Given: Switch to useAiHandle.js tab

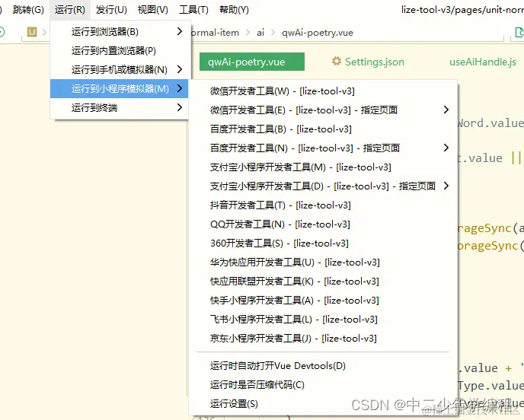Looking at the screenshot, I should tap(483, 62).
